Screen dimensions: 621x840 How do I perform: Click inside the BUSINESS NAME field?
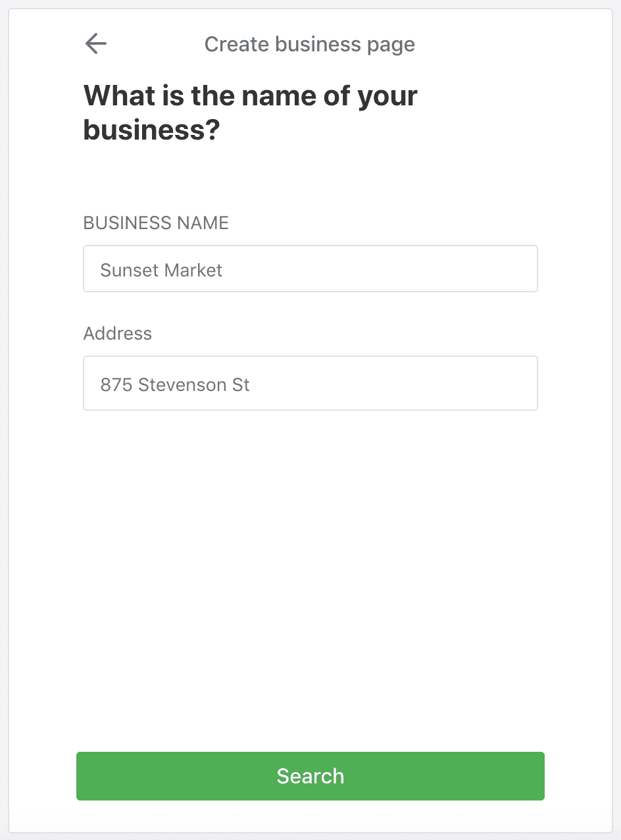[310, 269]
